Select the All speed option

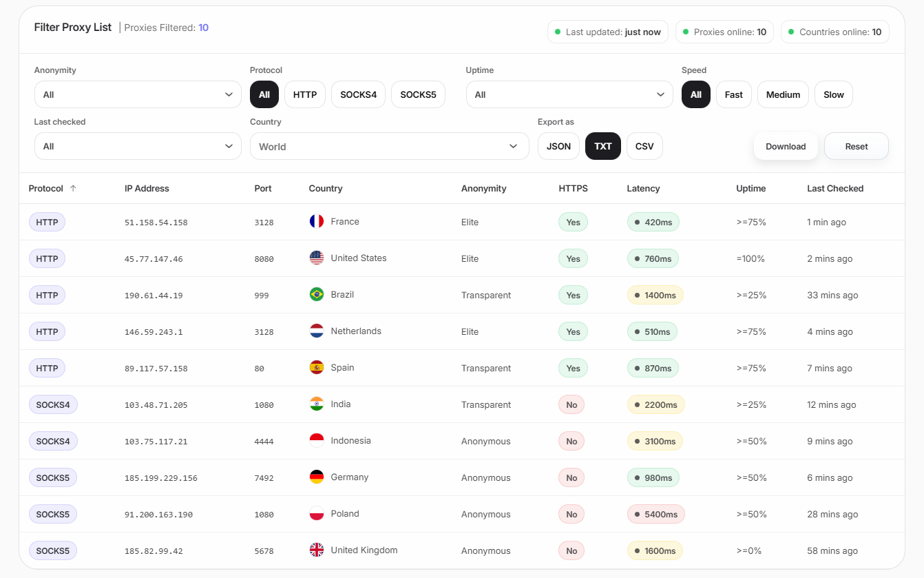(696, 94)
